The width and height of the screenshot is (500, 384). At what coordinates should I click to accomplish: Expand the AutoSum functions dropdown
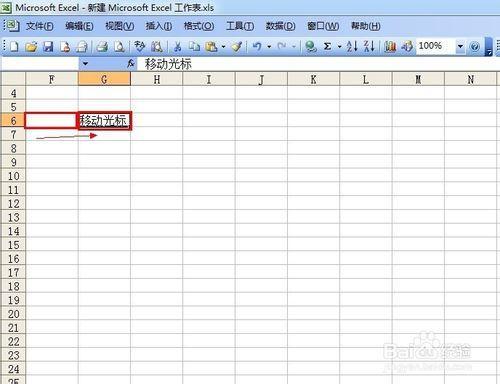[339, 46]
